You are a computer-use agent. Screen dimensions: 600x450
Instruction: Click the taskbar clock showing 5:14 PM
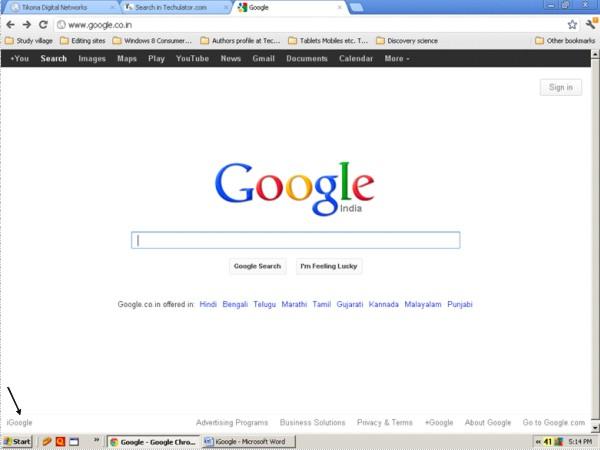click(x=580, y=442)
